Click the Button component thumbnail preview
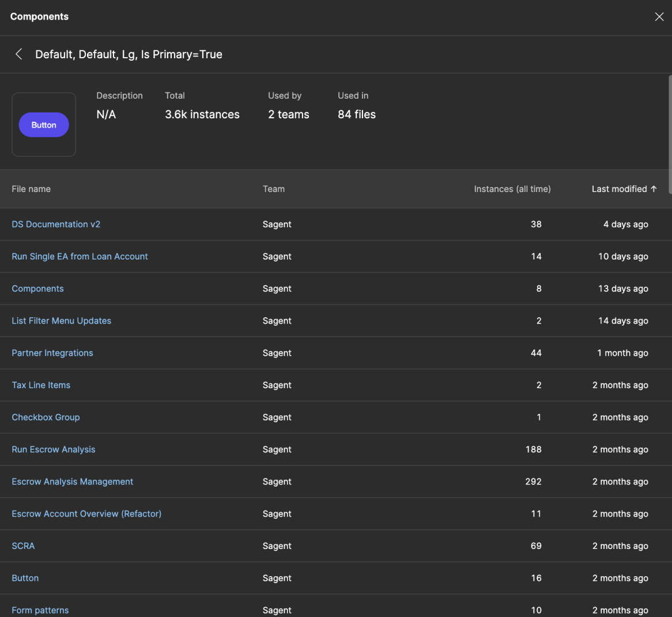The image size is (672, 617). [44, 125]
